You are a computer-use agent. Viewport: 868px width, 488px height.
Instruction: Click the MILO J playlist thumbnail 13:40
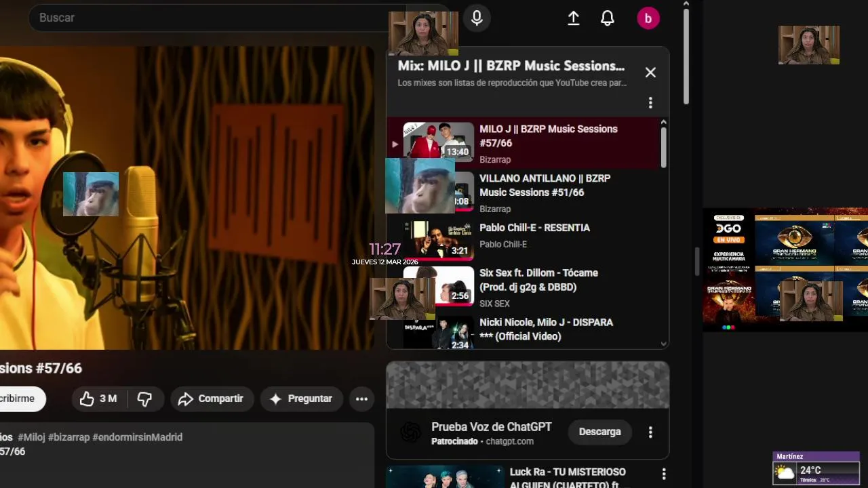(439, 141)
